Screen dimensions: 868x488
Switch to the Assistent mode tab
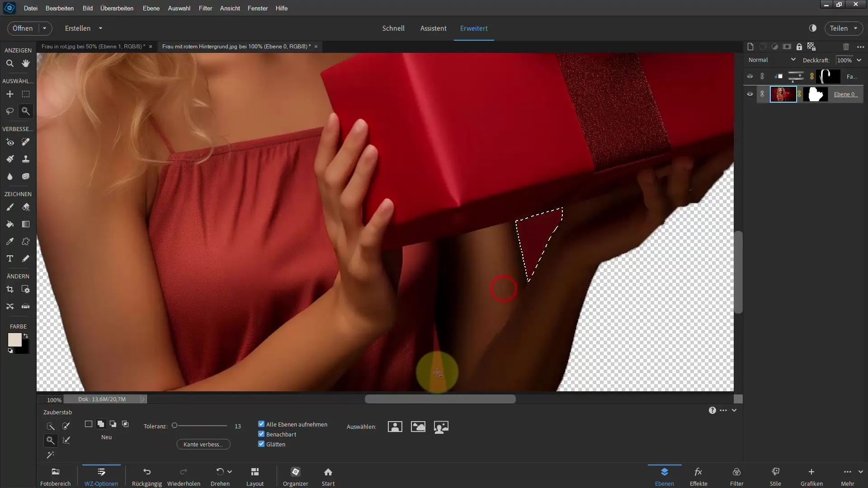[433, 28]
